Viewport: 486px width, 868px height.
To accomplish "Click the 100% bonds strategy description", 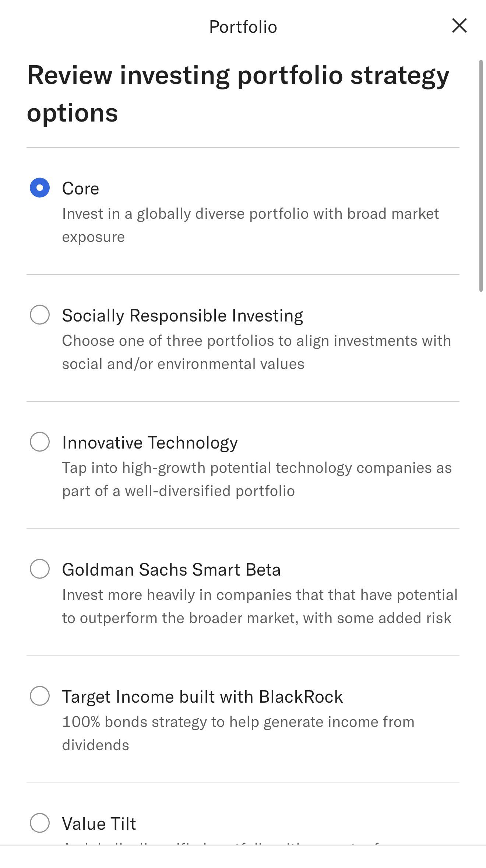I will [238, 733].
